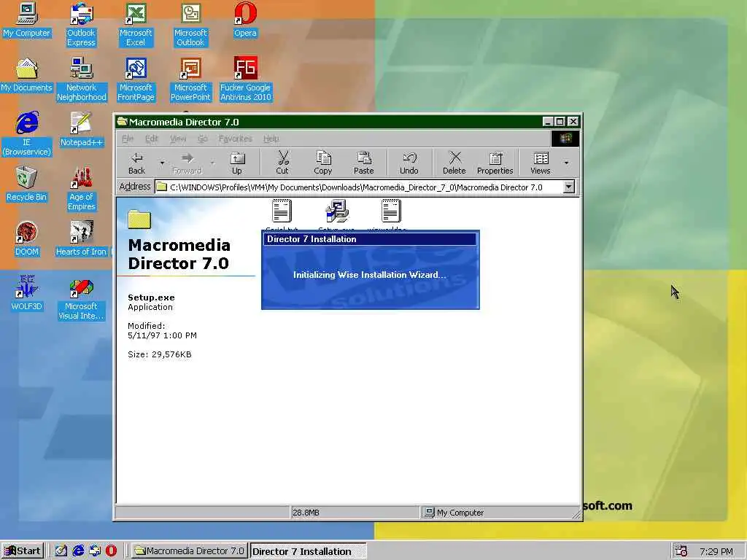747x560 pixels.
Task: Open Properties from the toolbar
Action: [x=495, y=163]
